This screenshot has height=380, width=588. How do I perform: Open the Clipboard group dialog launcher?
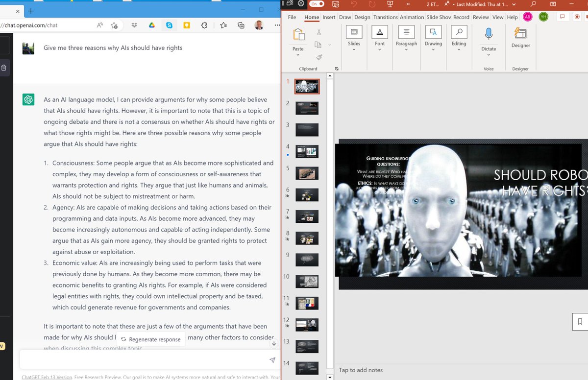pyautogui.click(x=336, y=69)
